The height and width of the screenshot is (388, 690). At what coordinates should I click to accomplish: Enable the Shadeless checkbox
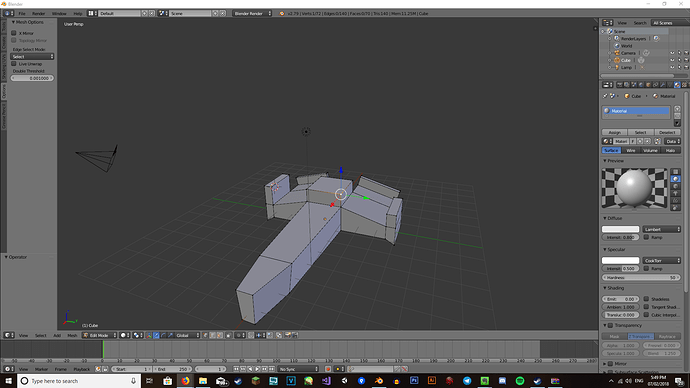pos(646,299)
